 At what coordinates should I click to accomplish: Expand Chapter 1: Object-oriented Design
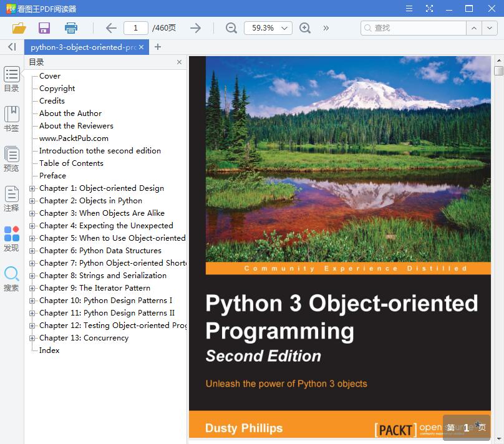coord(32,188)
